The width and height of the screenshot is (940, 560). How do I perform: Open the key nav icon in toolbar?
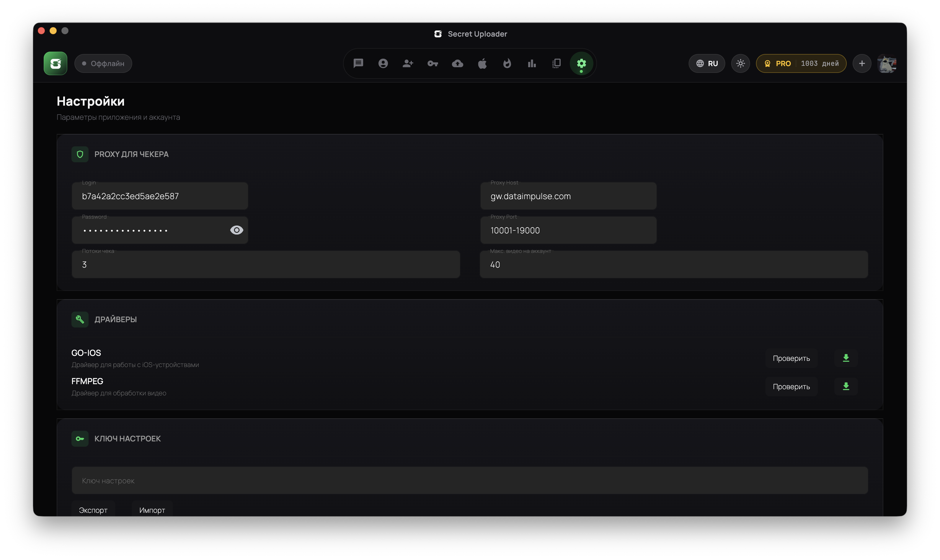[433, 63]
